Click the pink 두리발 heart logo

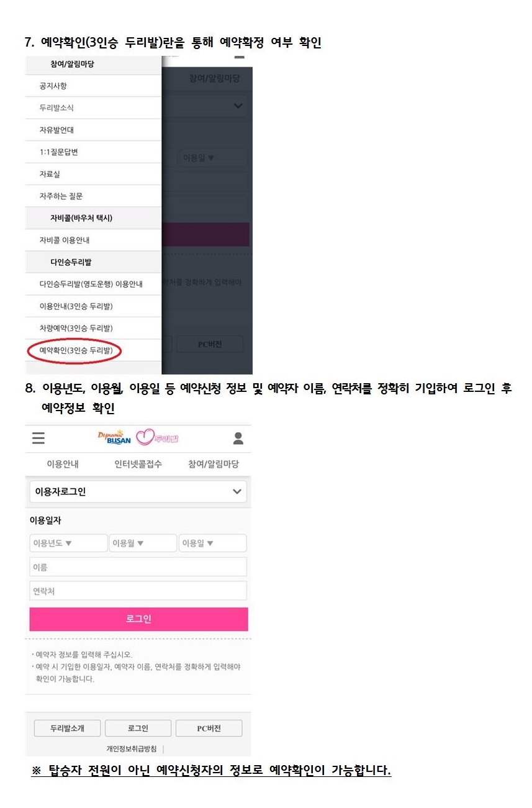coord(157,438)
